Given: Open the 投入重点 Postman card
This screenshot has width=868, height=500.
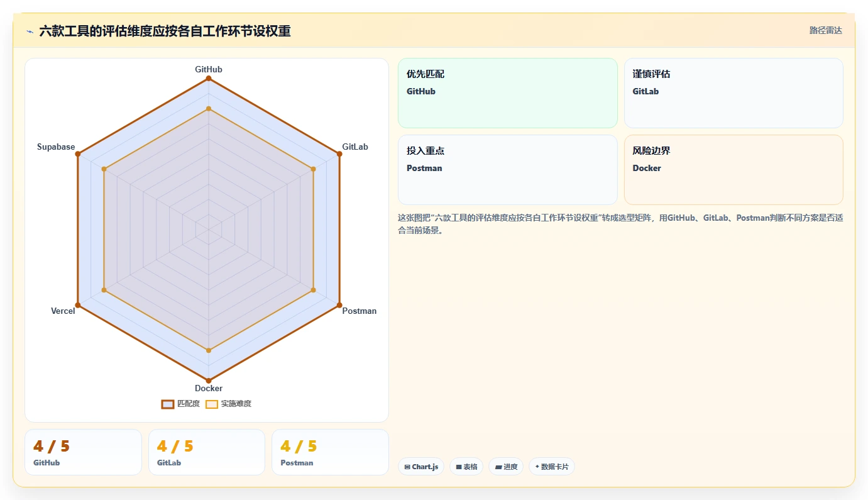Looking at the screenshot, I should [508, 170].
